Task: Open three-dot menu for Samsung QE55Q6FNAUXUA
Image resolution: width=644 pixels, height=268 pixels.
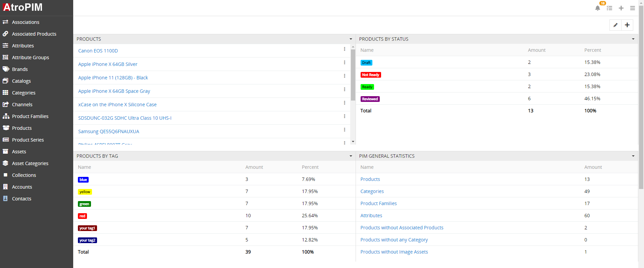Action: pos(344,130)
